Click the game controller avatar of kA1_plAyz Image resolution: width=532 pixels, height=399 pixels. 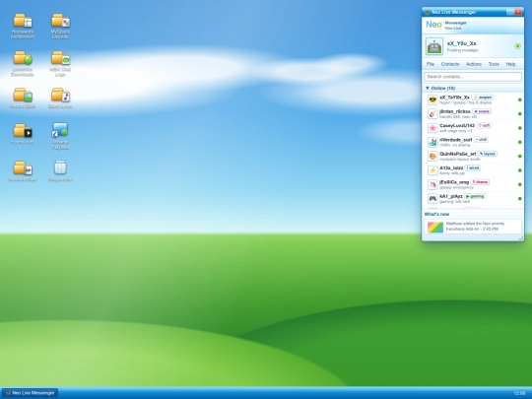click(432, 199)
